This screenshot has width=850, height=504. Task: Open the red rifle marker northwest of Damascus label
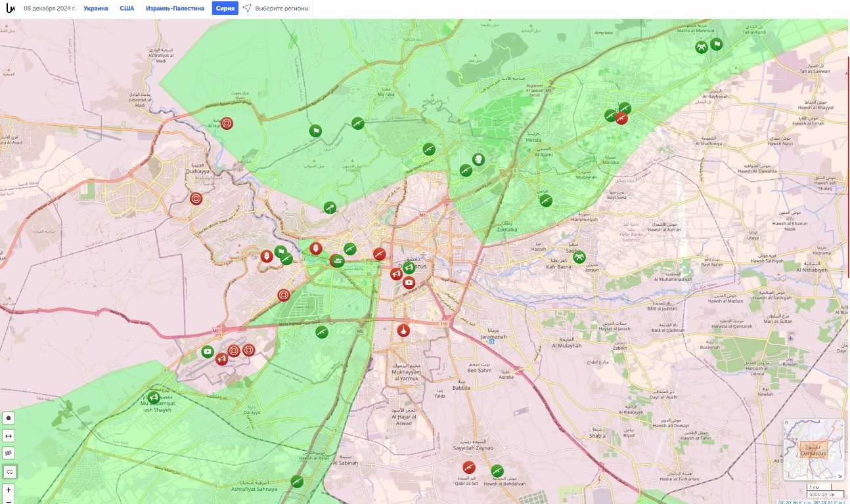click(379, 254)
